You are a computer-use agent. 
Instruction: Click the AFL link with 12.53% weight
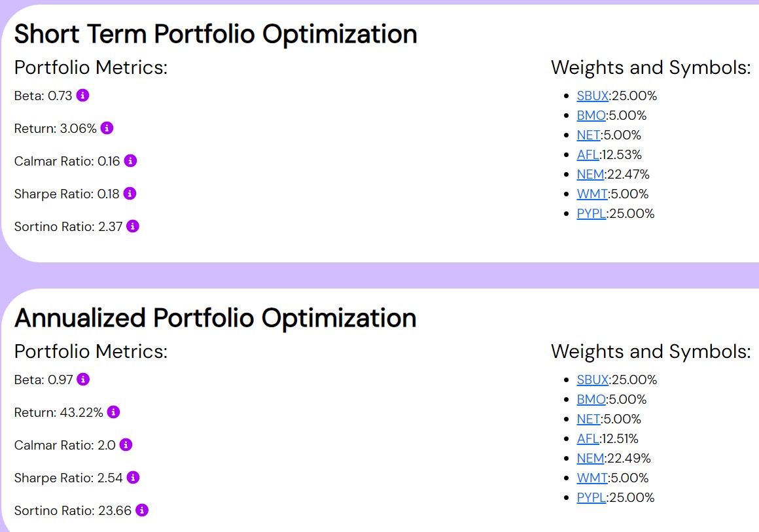[x=588, y=155]
